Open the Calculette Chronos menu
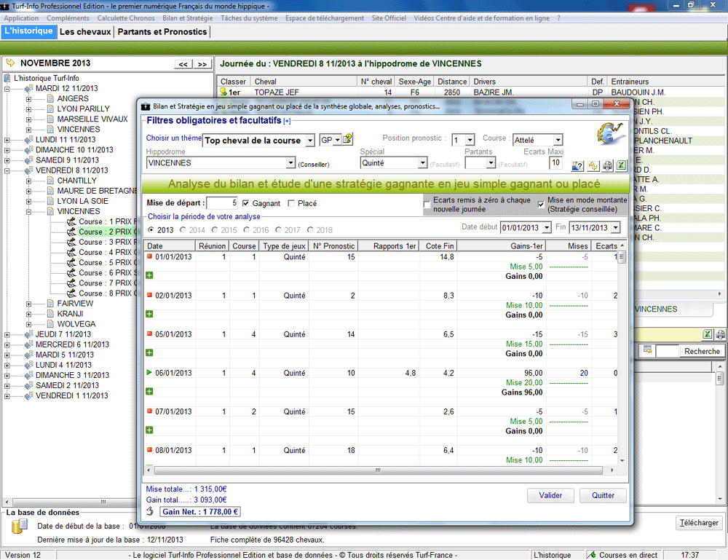Viewport: 728px width, 560px height. pos(126,18)
